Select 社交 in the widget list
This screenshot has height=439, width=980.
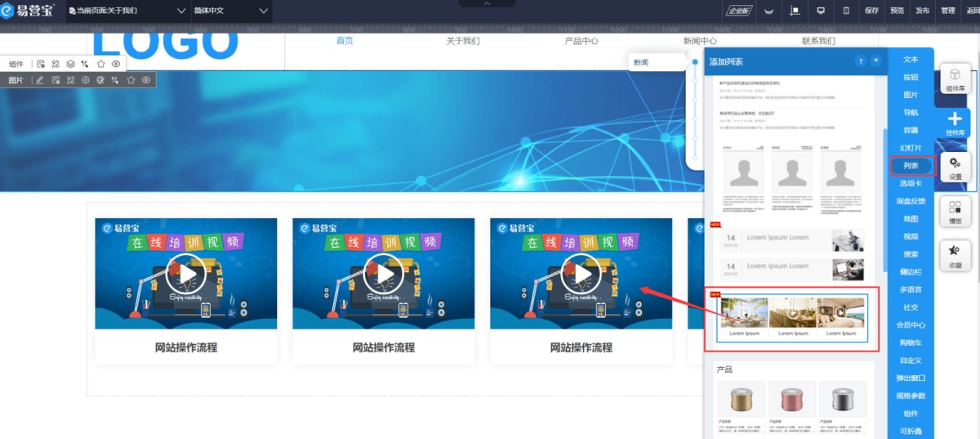(x=911, y=307)
